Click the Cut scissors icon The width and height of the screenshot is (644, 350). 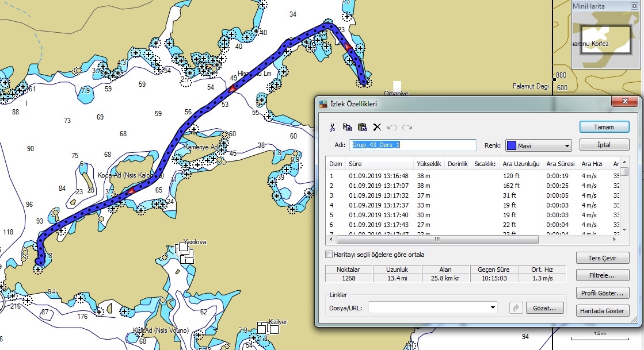tap(332, 127)
